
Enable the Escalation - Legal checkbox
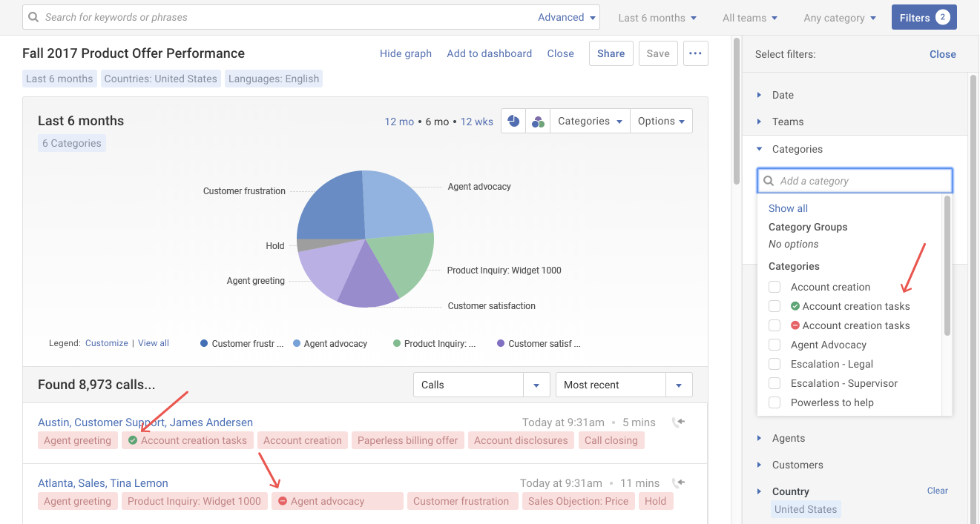[x=775, y=364]
